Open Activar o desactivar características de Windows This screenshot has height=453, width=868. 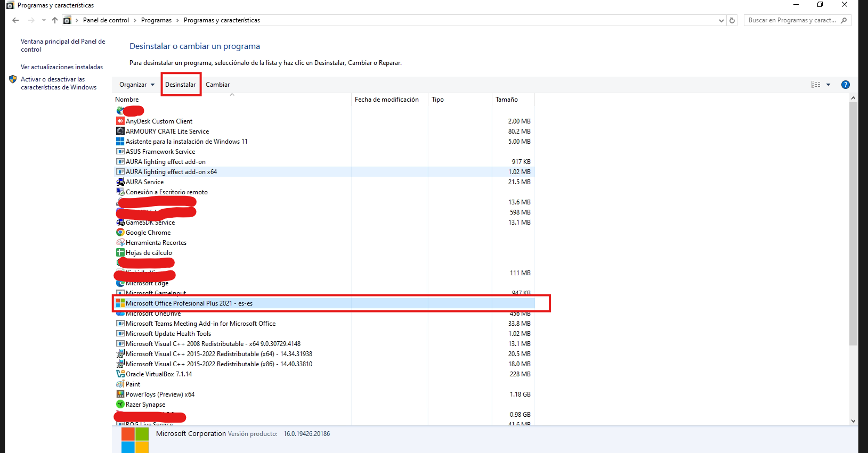point(59,83)
